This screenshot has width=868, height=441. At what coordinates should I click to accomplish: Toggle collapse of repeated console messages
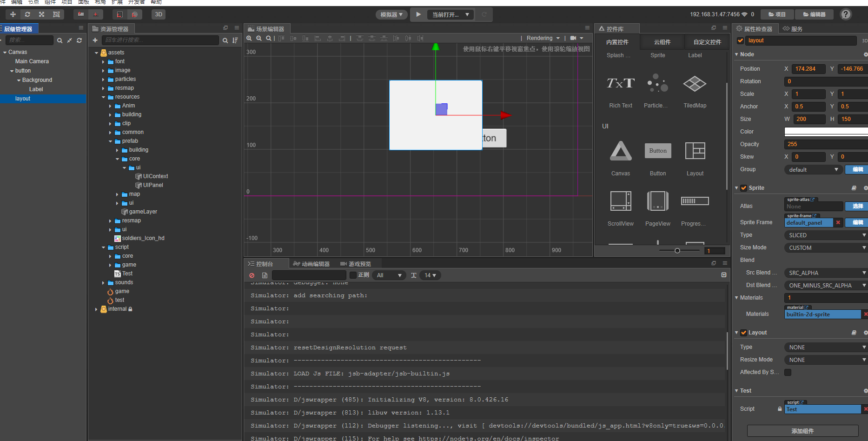pos(724,275)
